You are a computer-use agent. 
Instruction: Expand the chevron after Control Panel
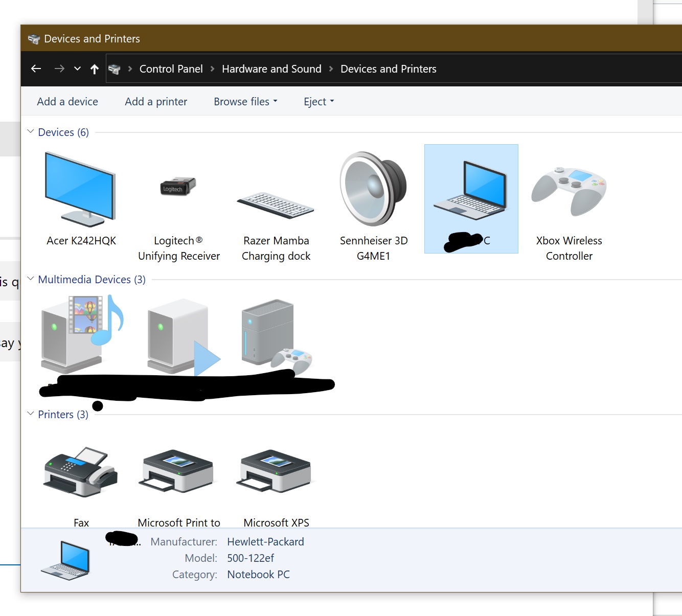[212, 69]
